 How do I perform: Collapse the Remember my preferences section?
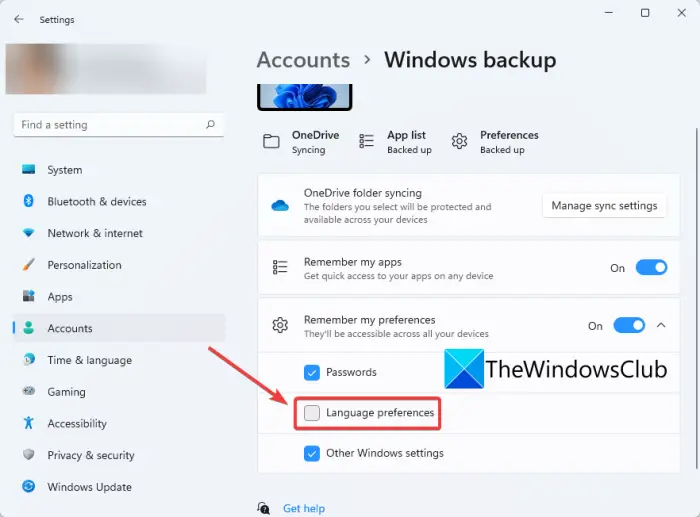661,325
